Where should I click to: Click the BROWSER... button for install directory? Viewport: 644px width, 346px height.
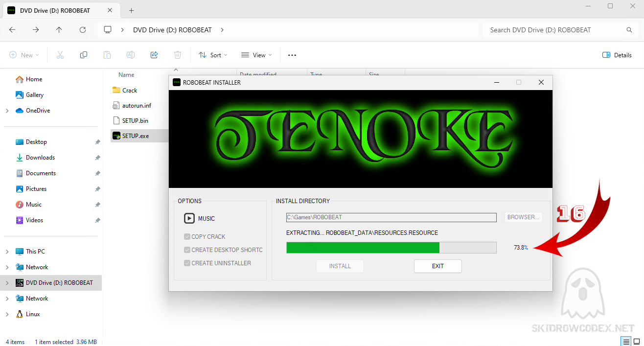tap(523, 217)
